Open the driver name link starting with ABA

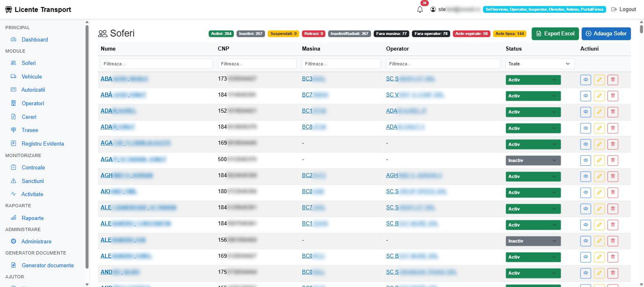click(x=124, y=79)
